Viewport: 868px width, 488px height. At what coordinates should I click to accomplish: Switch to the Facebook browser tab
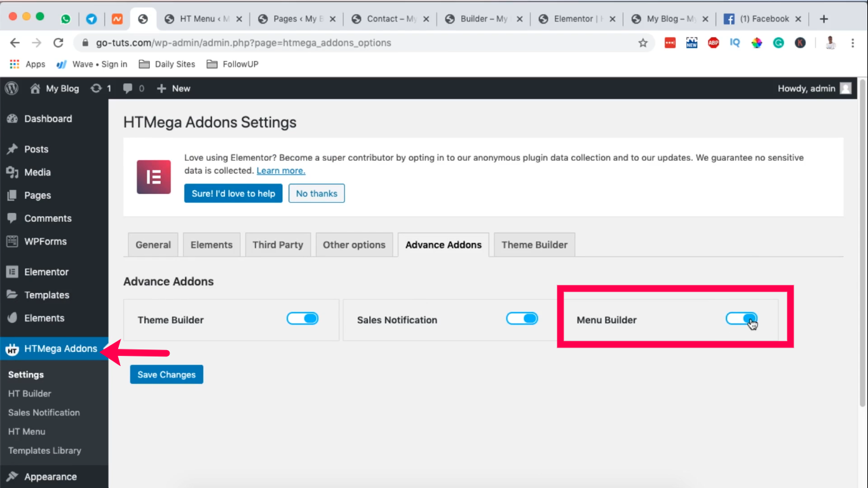(763, 19)
